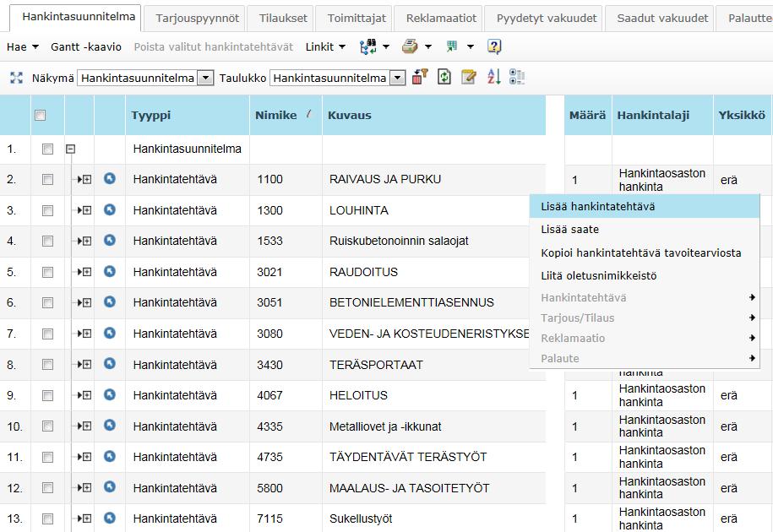Switch to the Tarjouspyynnöt tab
Screen dimensions: 773x532
click(197, 19)
